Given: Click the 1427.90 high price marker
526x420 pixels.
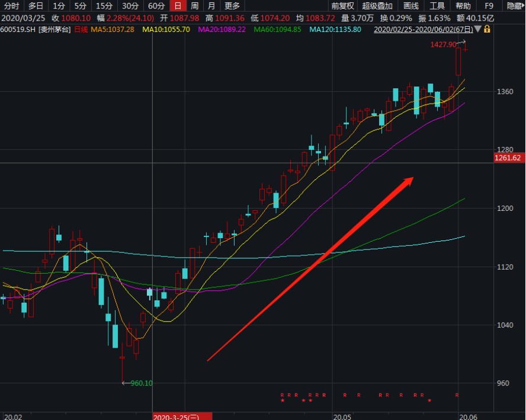Looking at the screenshot, I should coord(443,44).
